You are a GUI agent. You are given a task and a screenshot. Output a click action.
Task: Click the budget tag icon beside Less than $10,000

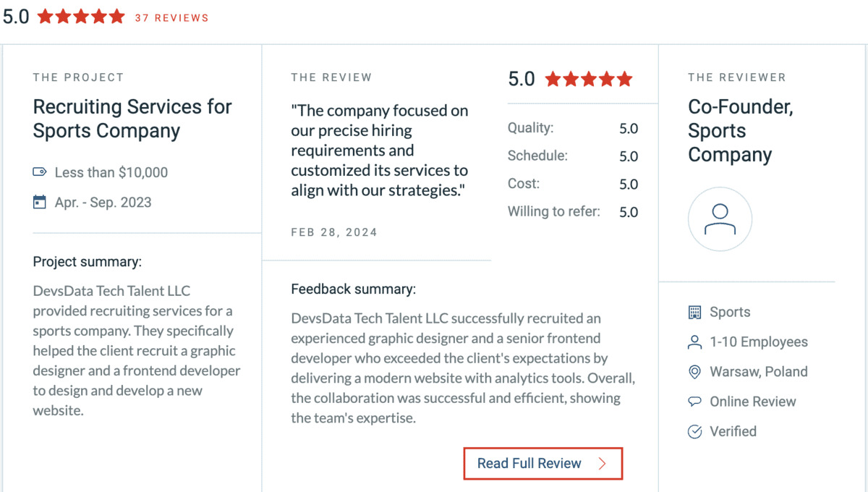coord(40,172)
